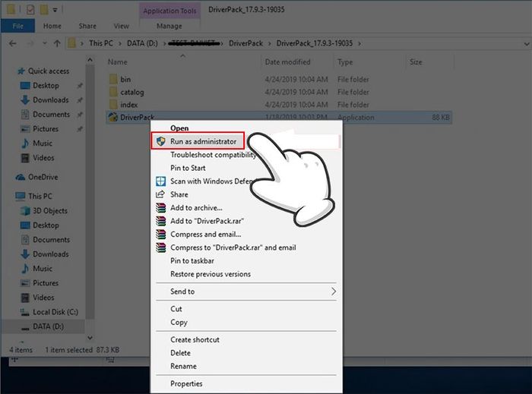
Task: Open the File ribbon tab
Action: click(x=17, y=26)
